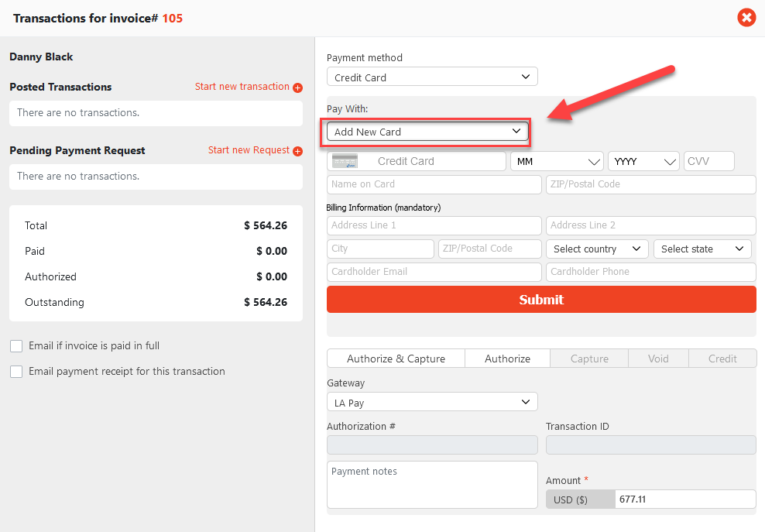The height and width of the screenshot is (532, 765).
Task: Open the Select state dropdown
Action: [702, 249]
